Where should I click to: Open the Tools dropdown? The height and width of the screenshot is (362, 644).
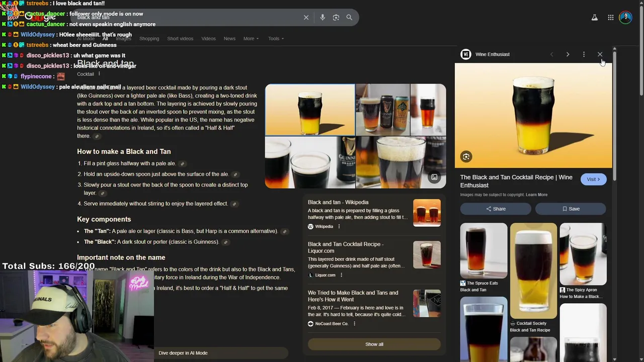pos(276,39)
